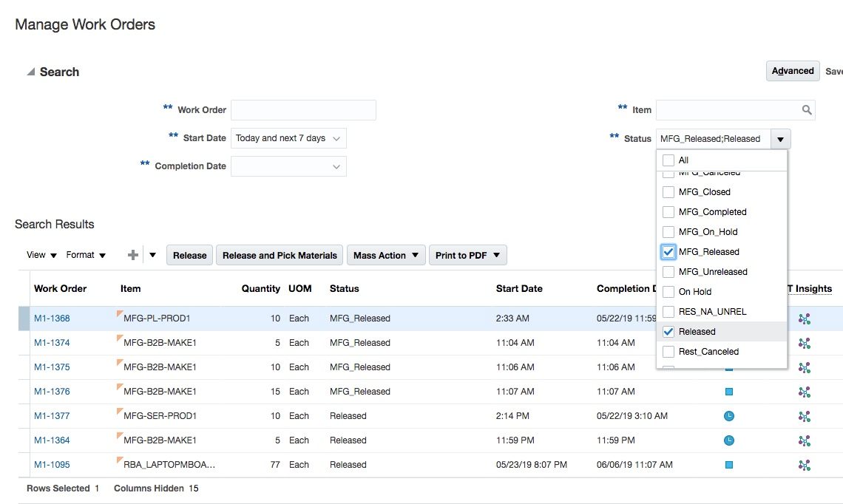Check the Rest_Canceled checkbox
Screen dimensions: 843x504
coord(668,352)
